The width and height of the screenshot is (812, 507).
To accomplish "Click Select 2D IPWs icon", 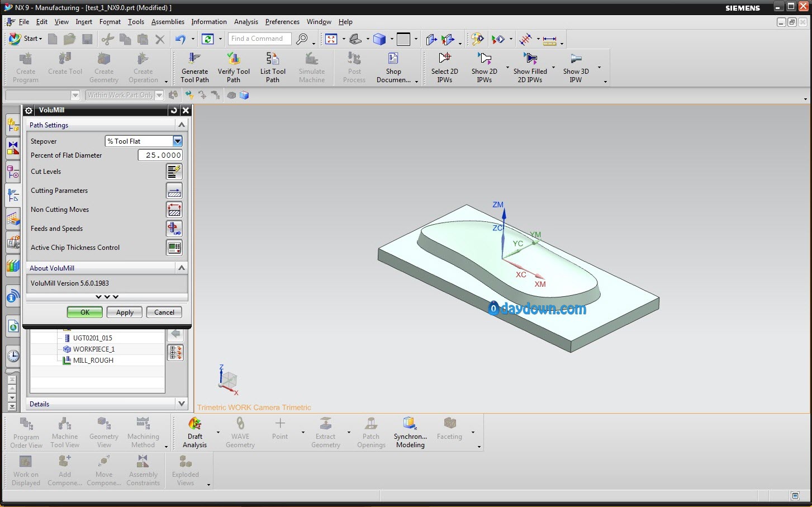I will [x=445, y=59].
